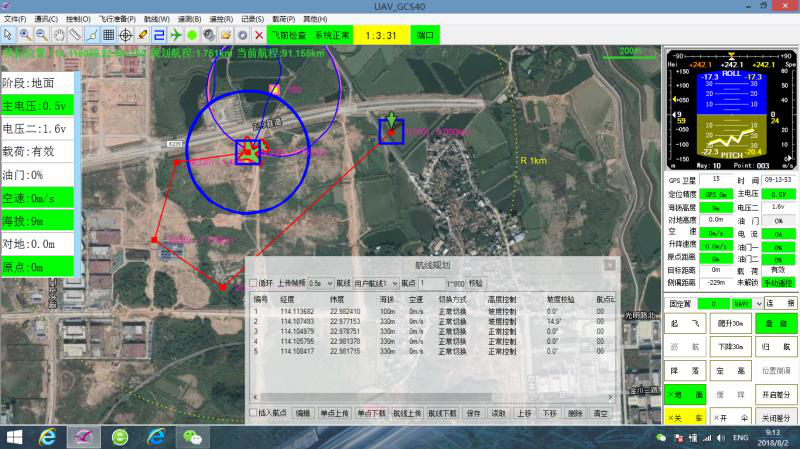Launch WeChat from the taskbar
The width and height of the screenshot is (800, 449).
(x=190, y=437)
